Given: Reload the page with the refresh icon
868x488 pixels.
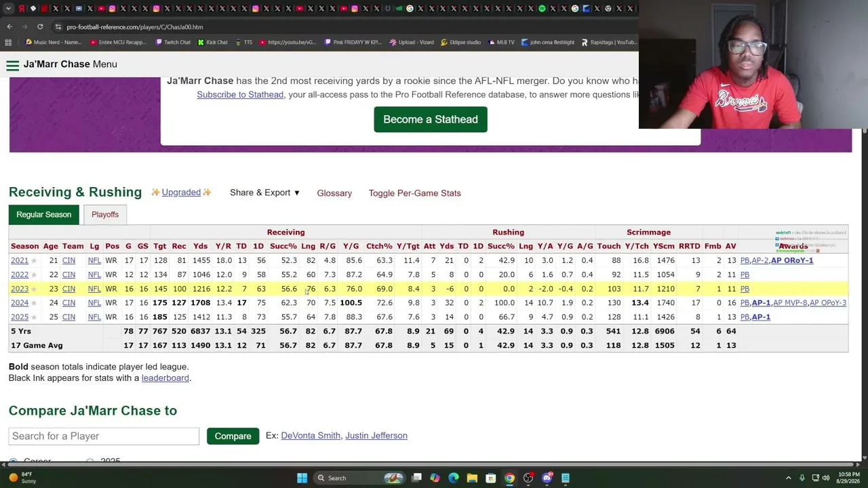Looking at the screenshot, I should click(x=40, y=26).
